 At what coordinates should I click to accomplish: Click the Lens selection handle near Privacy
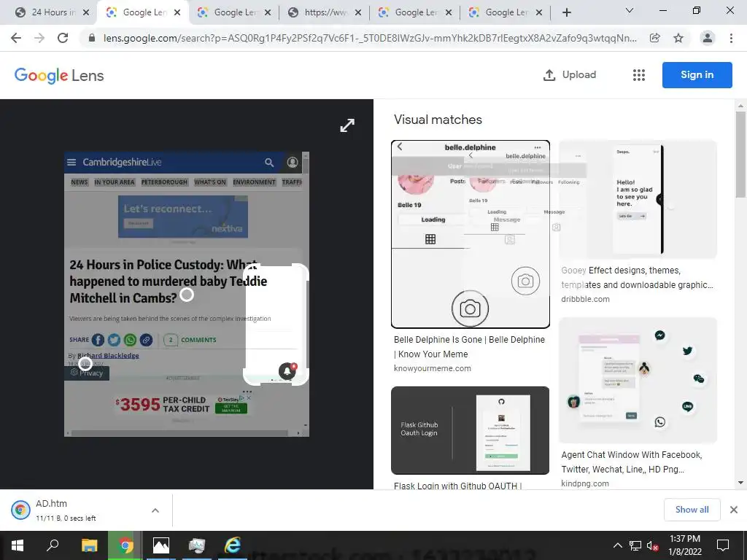85,365
